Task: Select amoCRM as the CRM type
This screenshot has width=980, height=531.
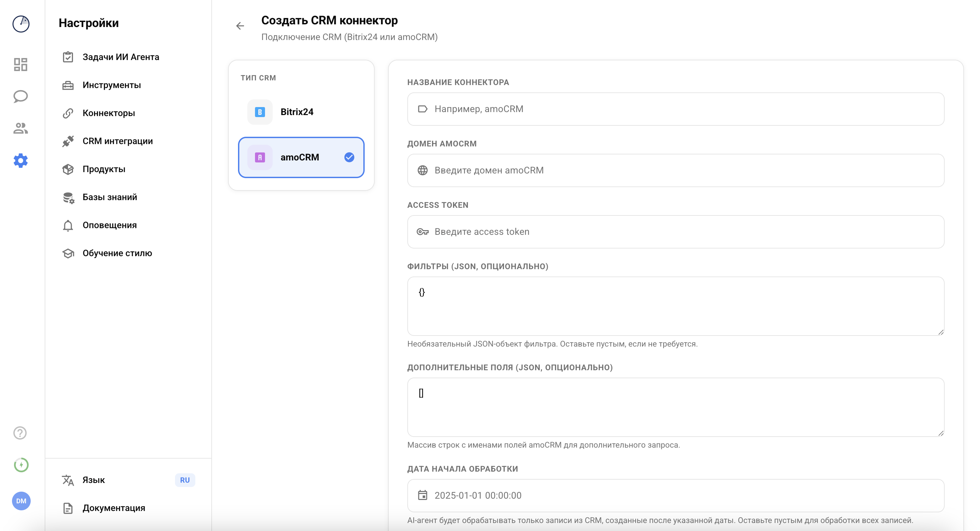Action: (301, 157)
